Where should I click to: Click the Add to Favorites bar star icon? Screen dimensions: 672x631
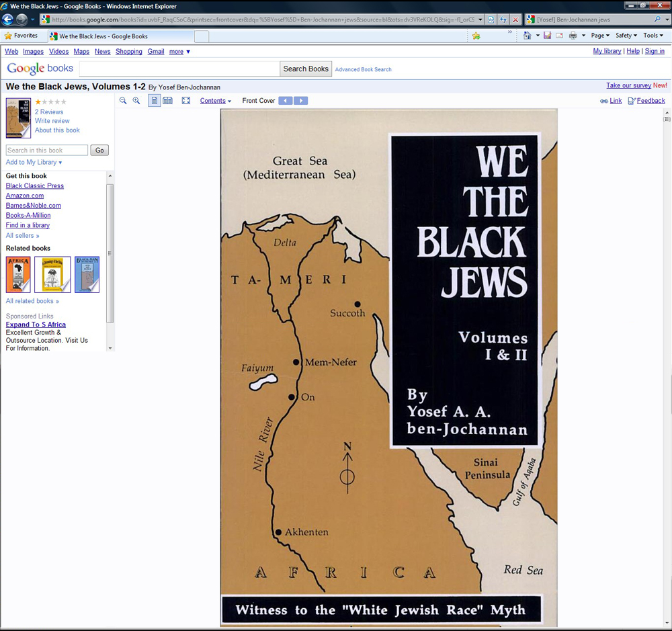pyautogui.click(x=476, y=36)
